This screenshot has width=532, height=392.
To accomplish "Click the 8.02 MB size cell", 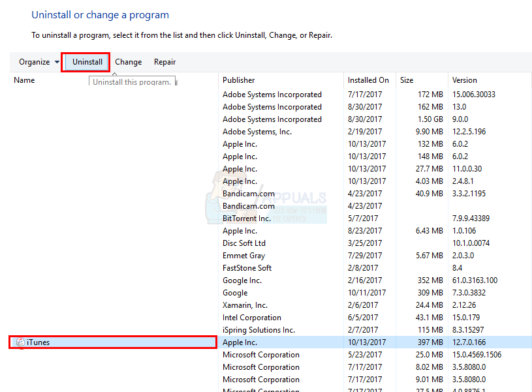I will pos(430,367).
